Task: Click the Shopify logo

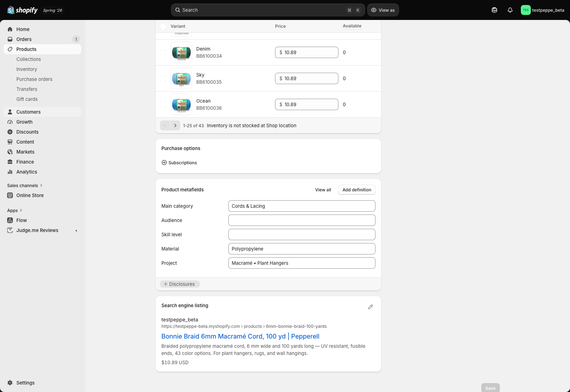Action: click(22, 10)
